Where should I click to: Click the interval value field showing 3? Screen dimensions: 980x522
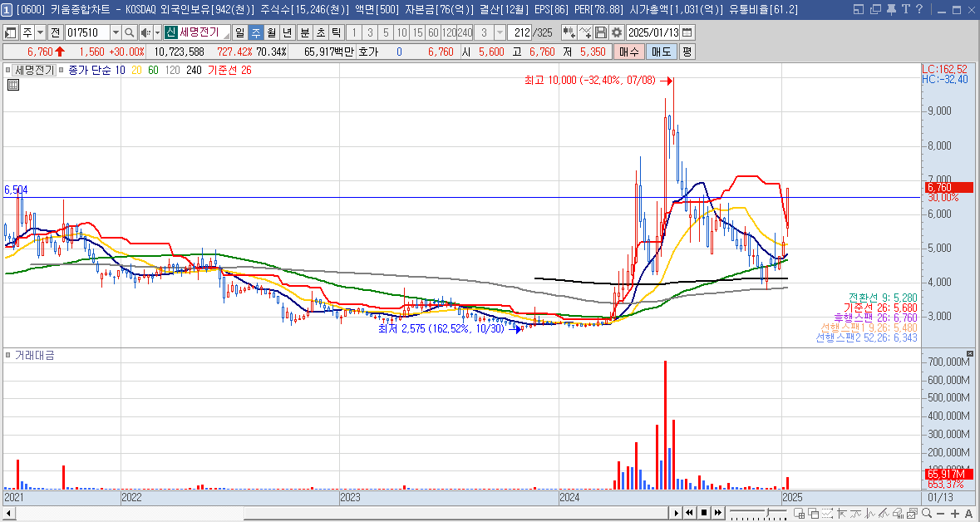(x=484, y=32)
